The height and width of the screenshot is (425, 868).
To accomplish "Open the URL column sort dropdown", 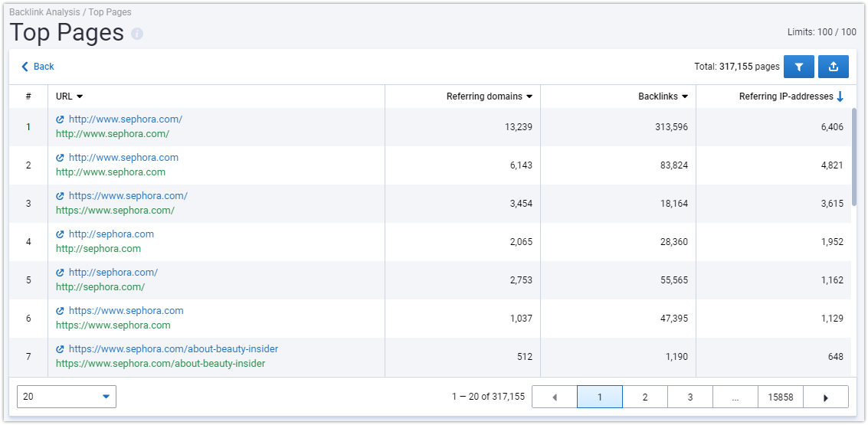I will 80,96.
